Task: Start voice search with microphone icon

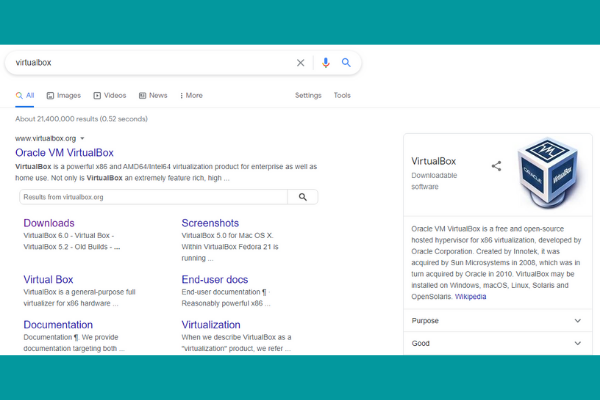Action: (326, 62)
